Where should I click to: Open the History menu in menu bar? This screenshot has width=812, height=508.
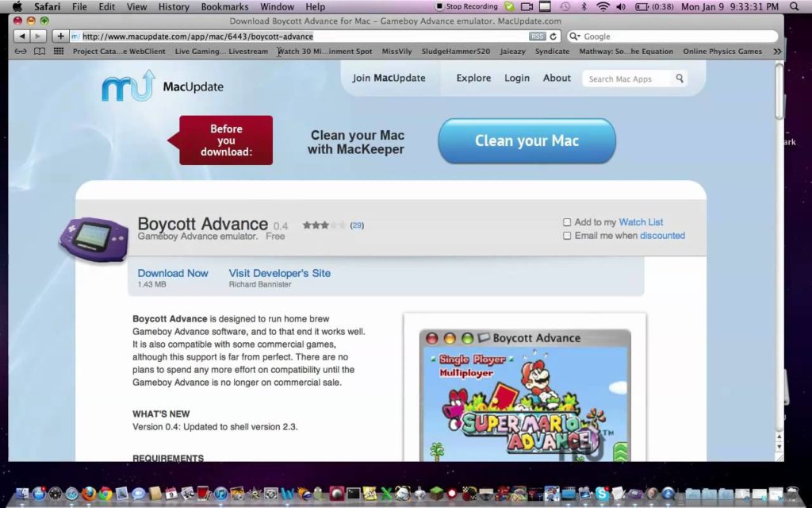(174, 6)
